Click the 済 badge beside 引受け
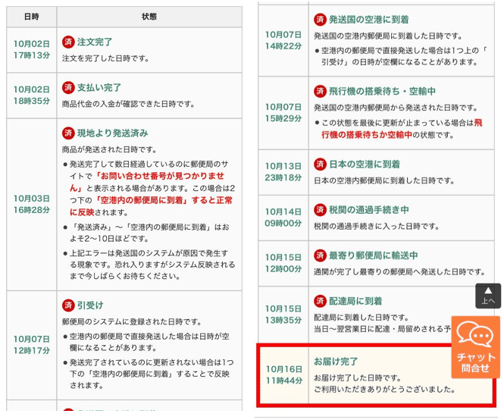Viewport: 504px width, 420px height. click(68, 305)
